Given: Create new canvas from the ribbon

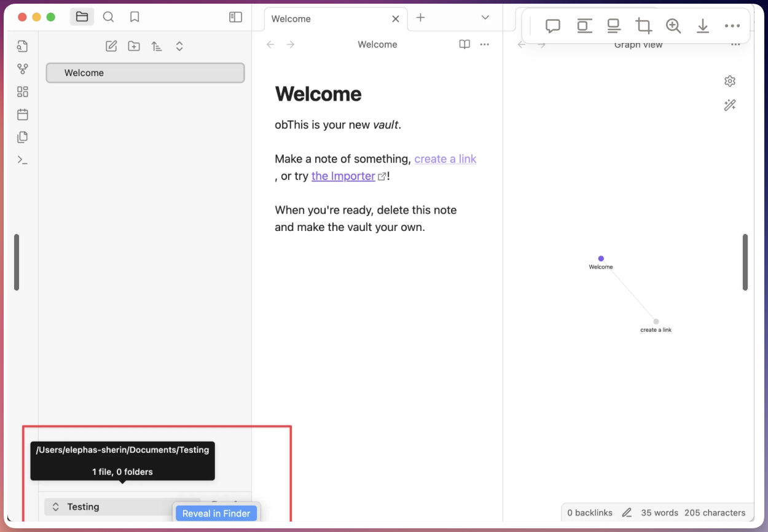Looking at the screenshot, I should [x=23, y=92].
